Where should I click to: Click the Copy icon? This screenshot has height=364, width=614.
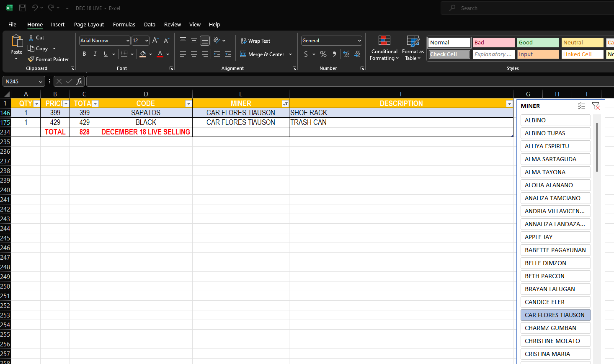[x=31, y=49]
